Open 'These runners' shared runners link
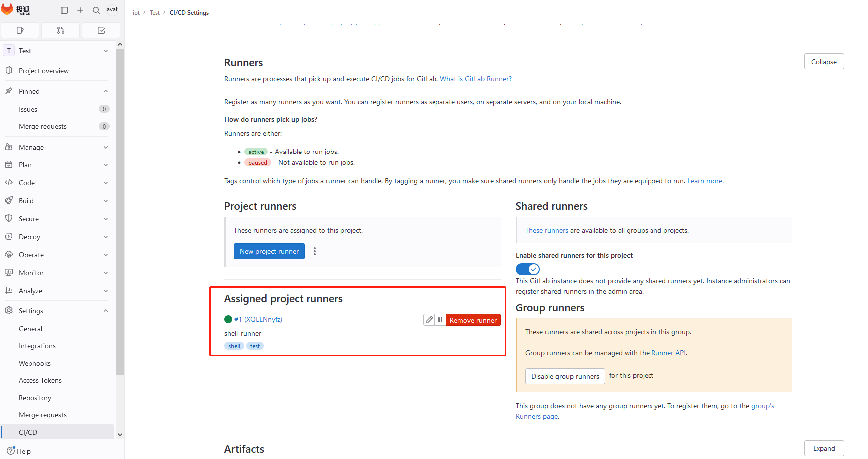The width and height of the screenshot is (868, 459). coord(547,230)
